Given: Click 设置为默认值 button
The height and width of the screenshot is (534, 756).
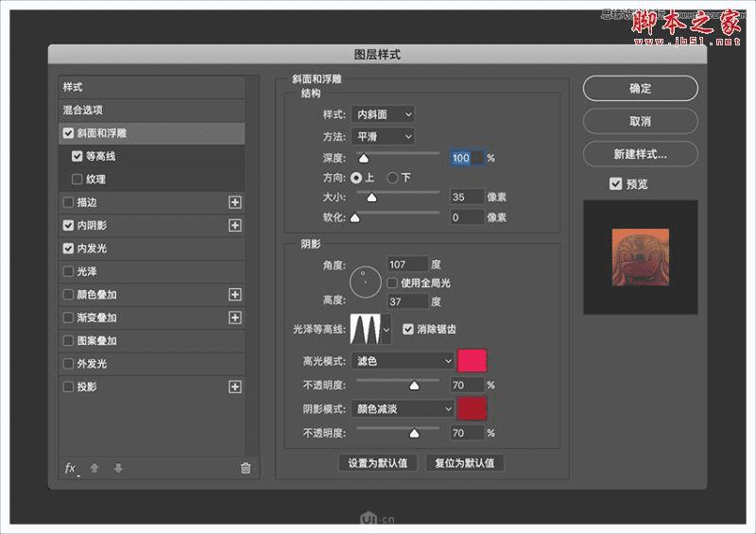Looking at the screenshot, I should click(377, 463).
